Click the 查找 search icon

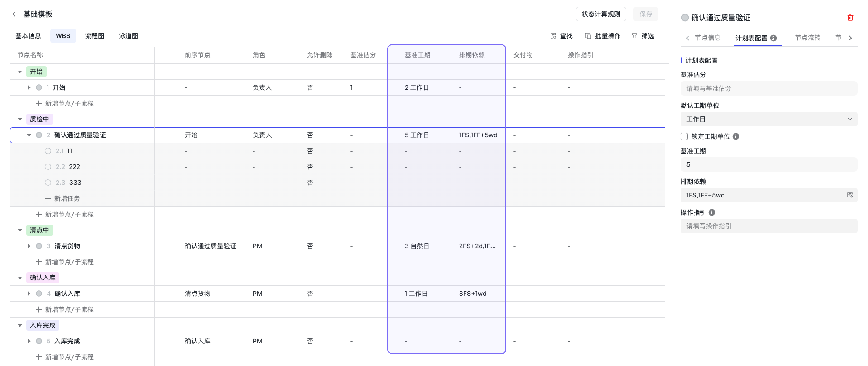553,36
